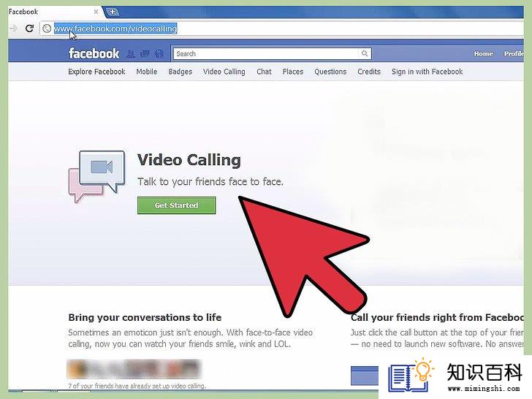Go to Home in Facebook header
Screen dimensions: 532x399
(x=484, y=53)
